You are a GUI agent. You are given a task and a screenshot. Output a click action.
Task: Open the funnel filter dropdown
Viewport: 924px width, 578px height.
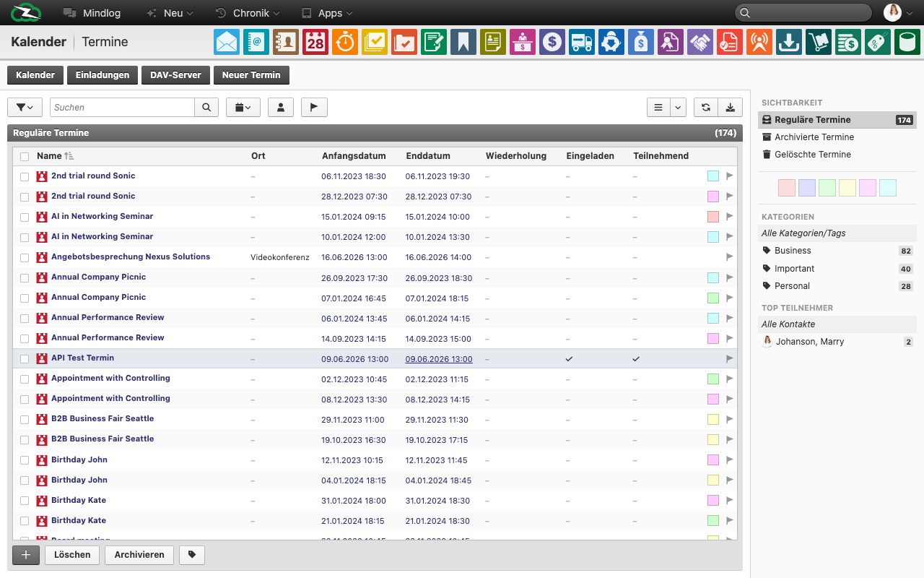tap(25, 107)
